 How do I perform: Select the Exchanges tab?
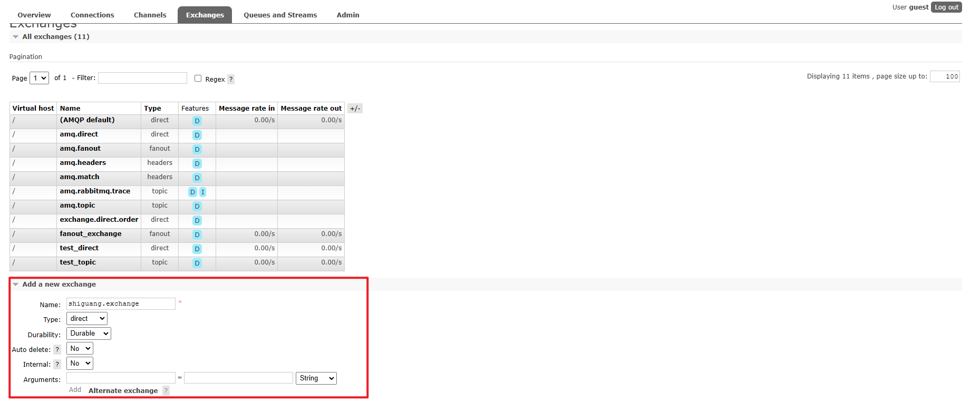[x=205, y=15]
